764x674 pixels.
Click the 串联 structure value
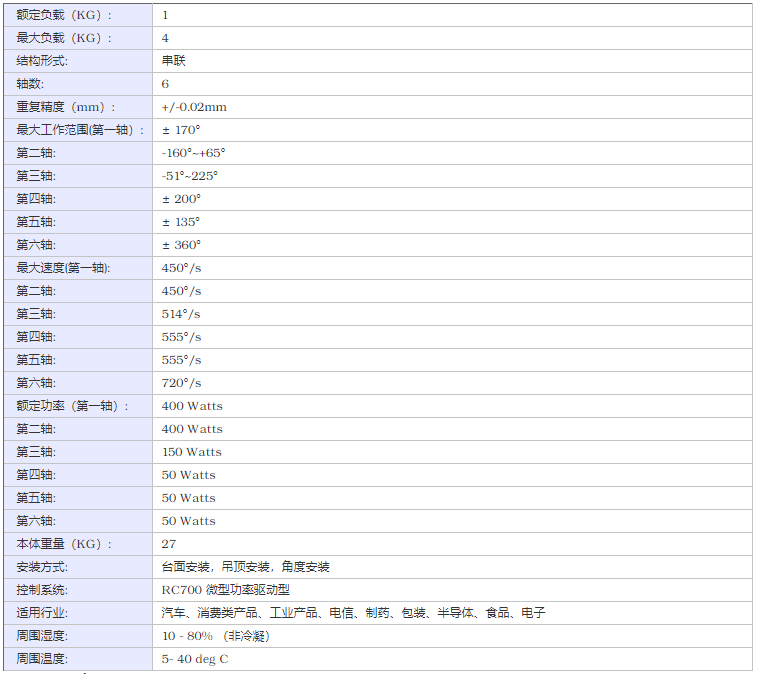[x=174, y=61]
